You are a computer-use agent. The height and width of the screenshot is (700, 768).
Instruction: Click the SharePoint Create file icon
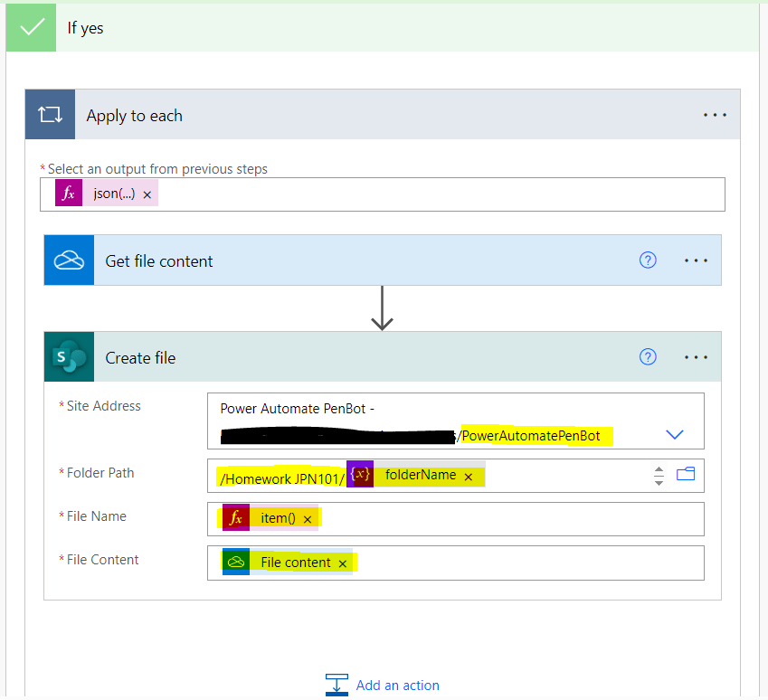click(69, 357)
